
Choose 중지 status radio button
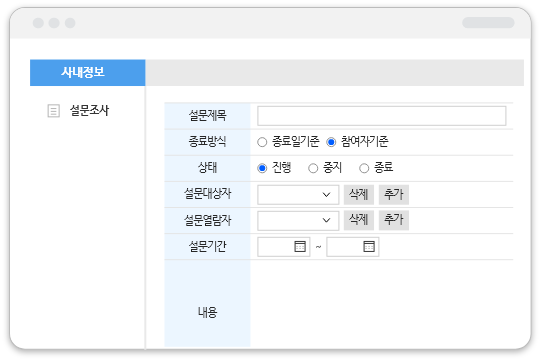[x=313, y=168]
